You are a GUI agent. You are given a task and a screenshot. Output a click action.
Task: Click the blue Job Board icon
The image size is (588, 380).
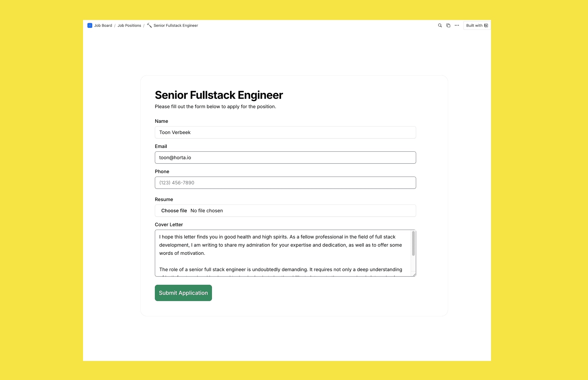(90, 26)
